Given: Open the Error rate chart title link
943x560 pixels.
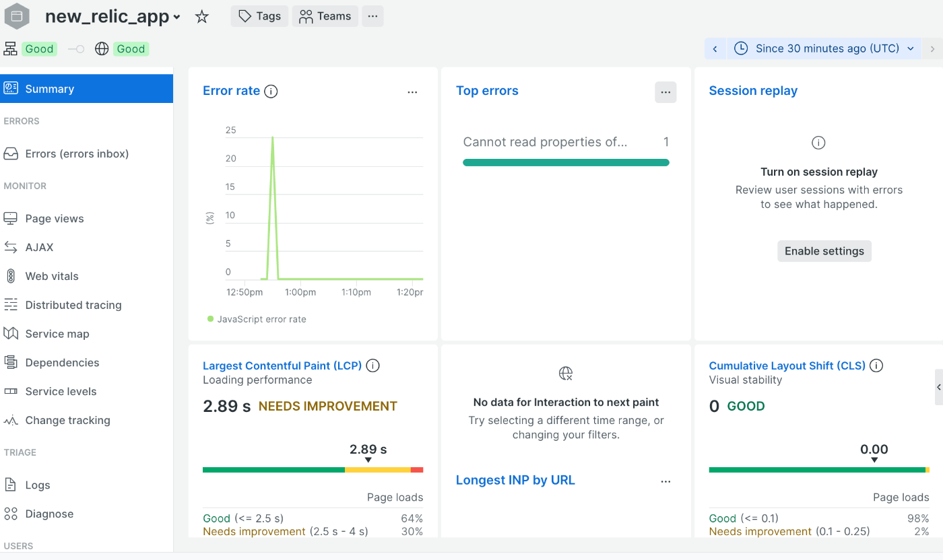Looking at the screenshot, I should pos(231,91).
